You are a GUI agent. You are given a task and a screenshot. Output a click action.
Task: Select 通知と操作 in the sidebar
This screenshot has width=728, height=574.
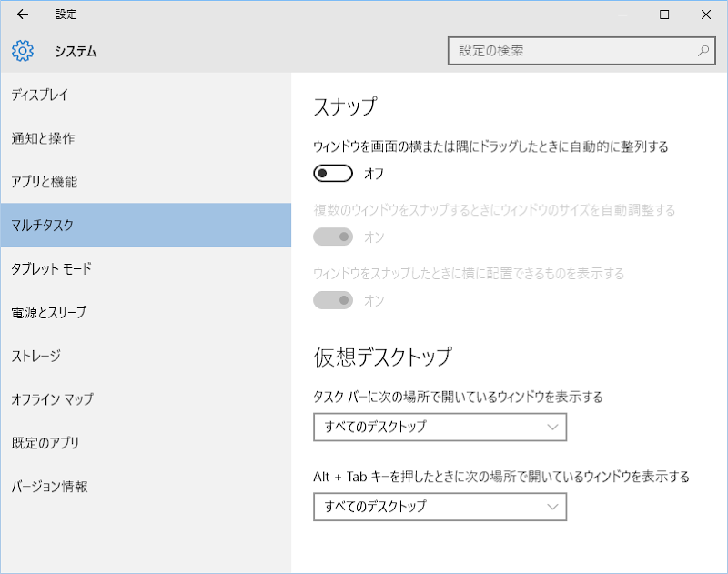tap(43, 138)
